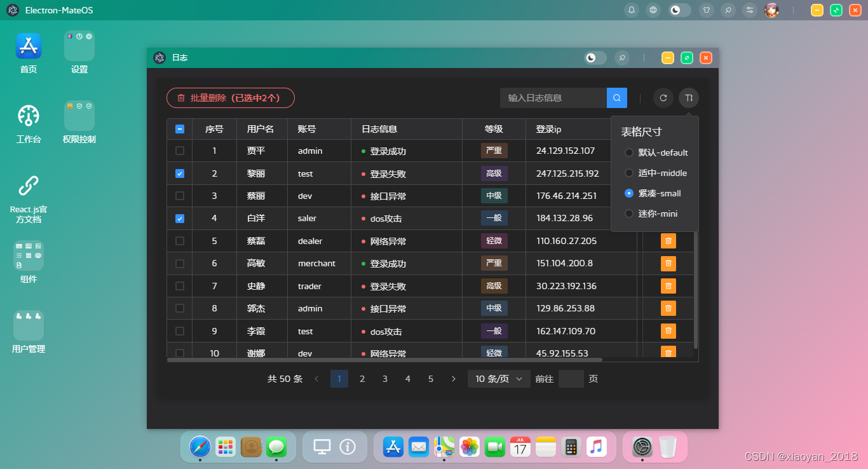The height and width of the screenshot is (469, 868).
Task: Check the checkbox for row 5 蔡磊
Action: coord(180,241)
